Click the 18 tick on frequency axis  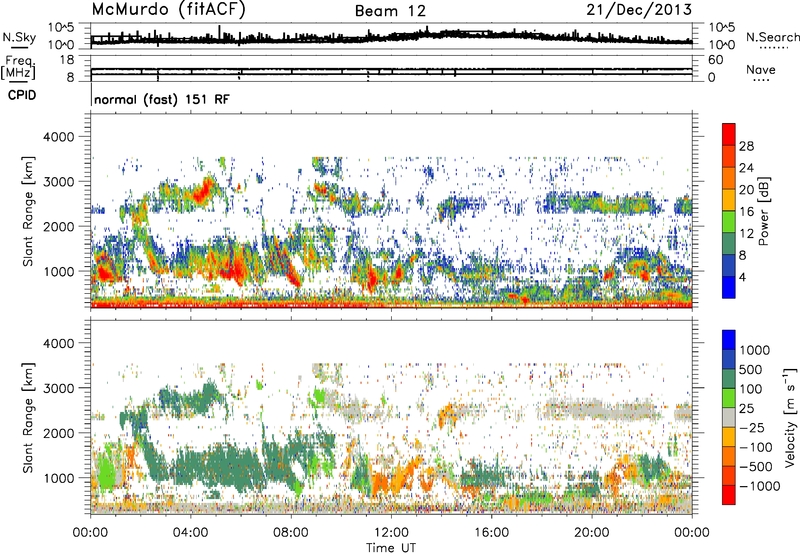(x=67, y=60)
